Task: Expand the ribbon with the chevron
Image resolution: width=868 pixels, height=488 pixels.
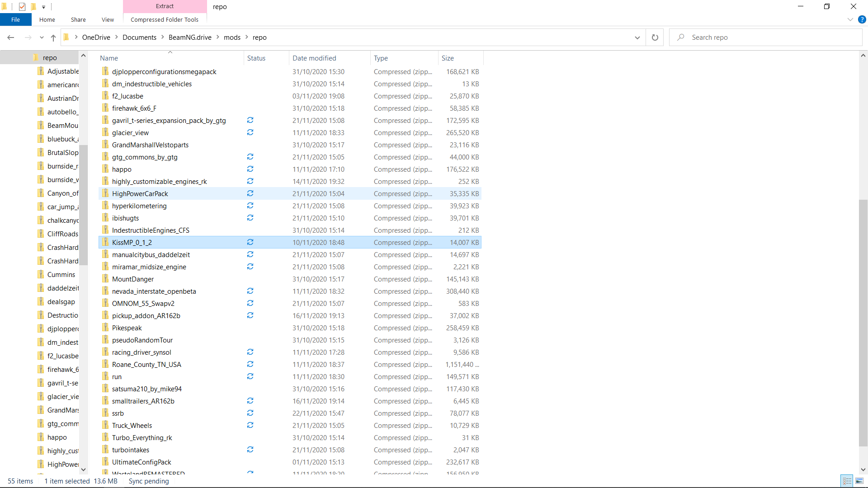Action: (x=850, y=19)
